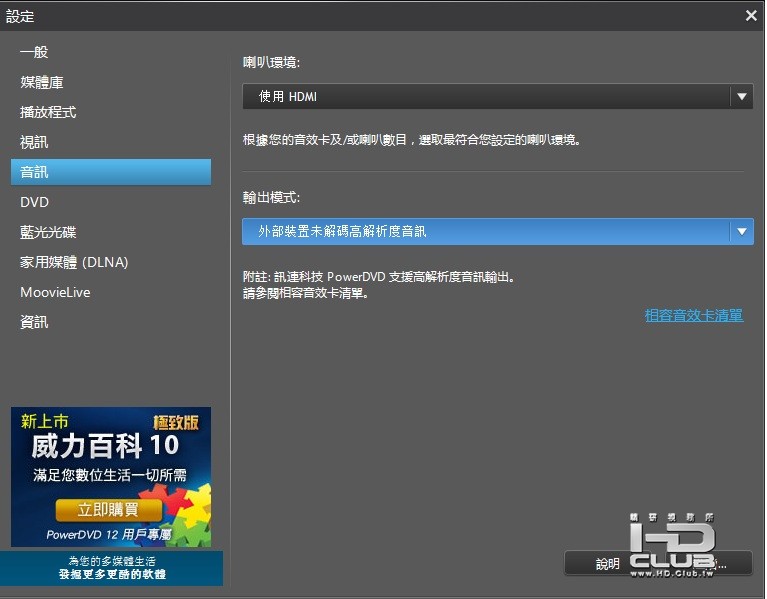Click the 發掘更多更酷的軟體 banner
The image size is (767, 599).
point(112,568)
